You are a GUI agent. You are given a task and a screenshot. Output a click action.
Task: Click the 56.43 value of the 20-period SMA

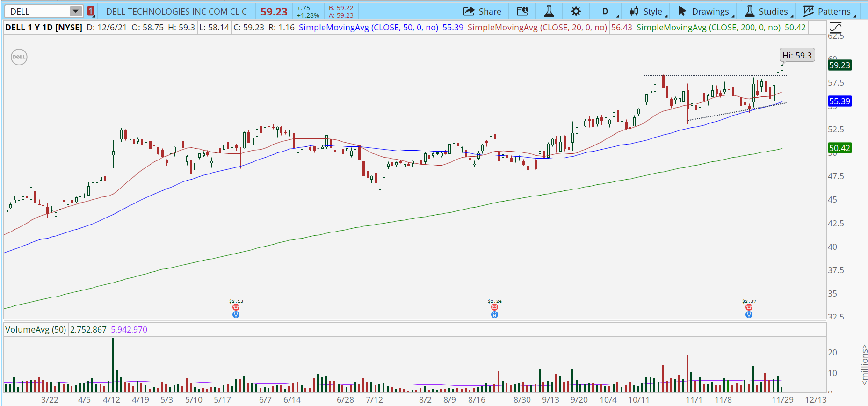click(x=622, y=28)
